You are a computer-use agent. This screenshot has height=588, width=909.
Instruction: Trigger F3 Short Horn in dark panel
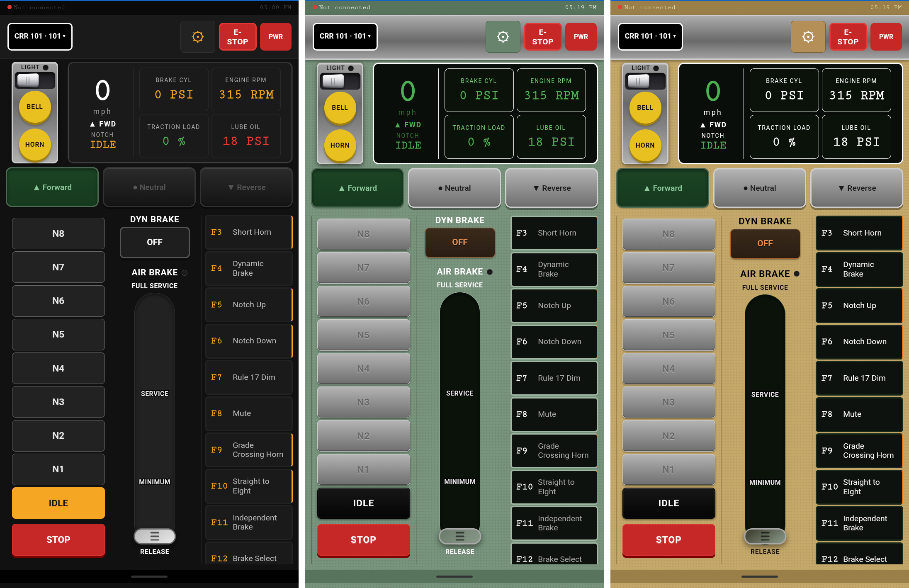[x=249, y=232]
